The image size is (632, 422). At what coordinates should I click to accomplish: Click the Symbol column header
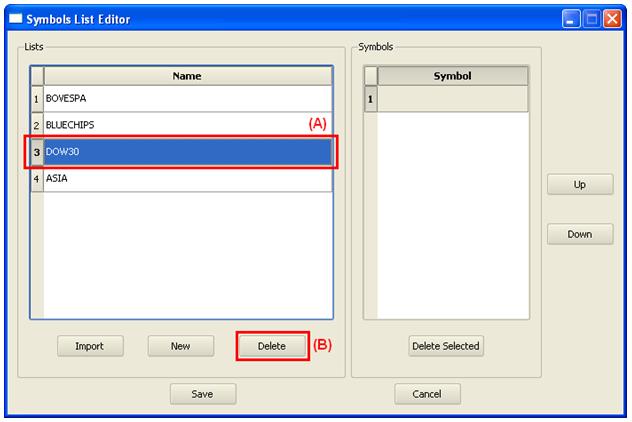(x=452, y=76)
